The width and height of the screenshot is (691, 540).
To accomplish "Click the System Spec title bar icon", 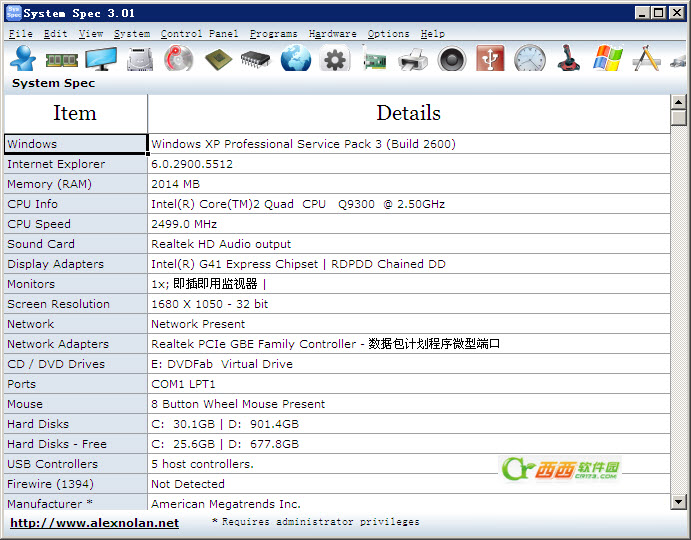I will 14,13.
